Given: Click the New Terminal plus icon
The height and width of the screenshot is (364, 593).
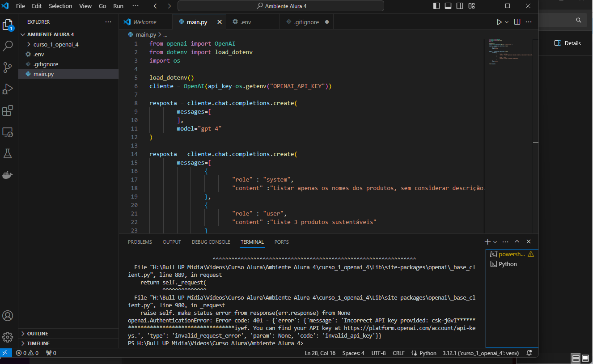Looking at the screenshot, I should click(x=487, y=241).
